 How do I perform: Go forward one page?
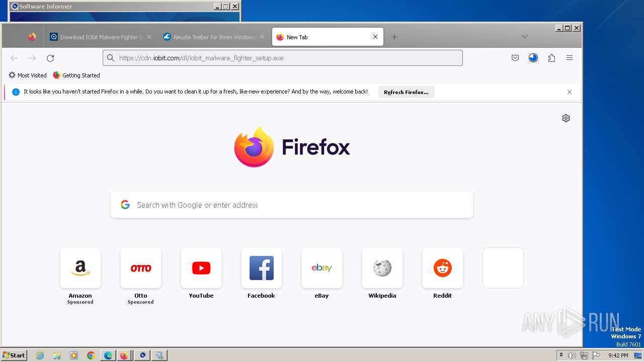pos(32,58)
